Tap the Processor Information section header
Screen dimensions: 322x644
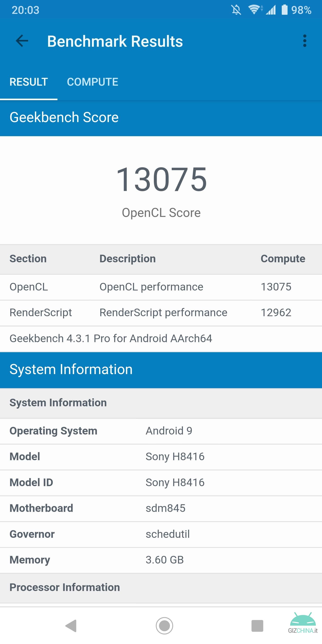(161, 587)
